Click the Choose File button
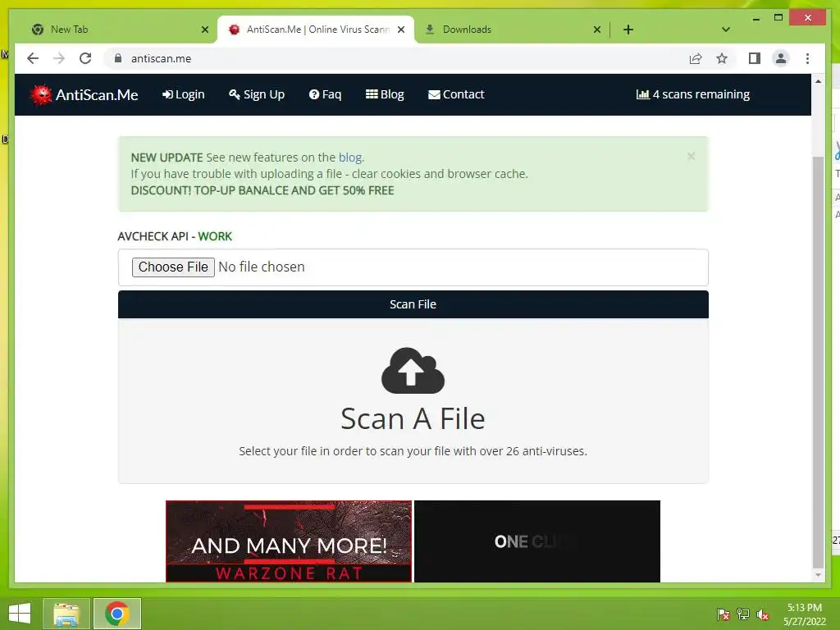Screen dimensions: 840x630 [x=173, y=267]
